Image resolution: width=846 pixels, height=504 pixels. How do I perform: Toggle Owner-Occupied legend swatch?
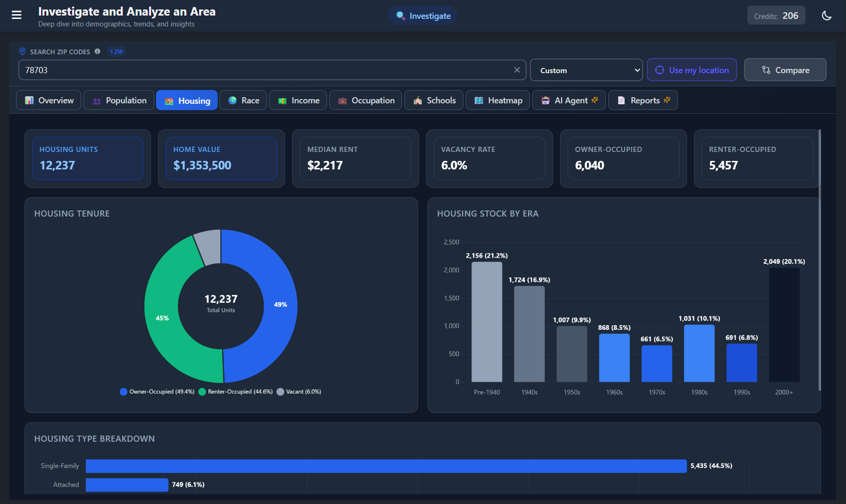click(x=124, y=392)
